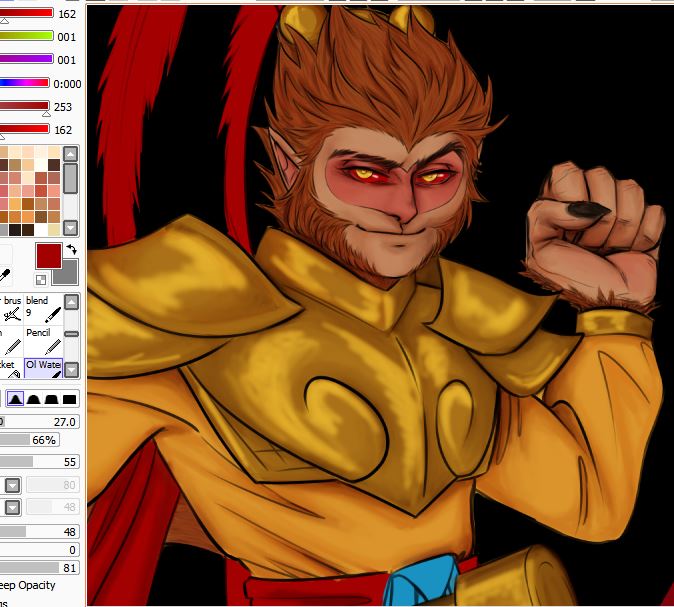
Task: Click the dimmed intensity field showing 48
Action: click(x=52, y=507)
